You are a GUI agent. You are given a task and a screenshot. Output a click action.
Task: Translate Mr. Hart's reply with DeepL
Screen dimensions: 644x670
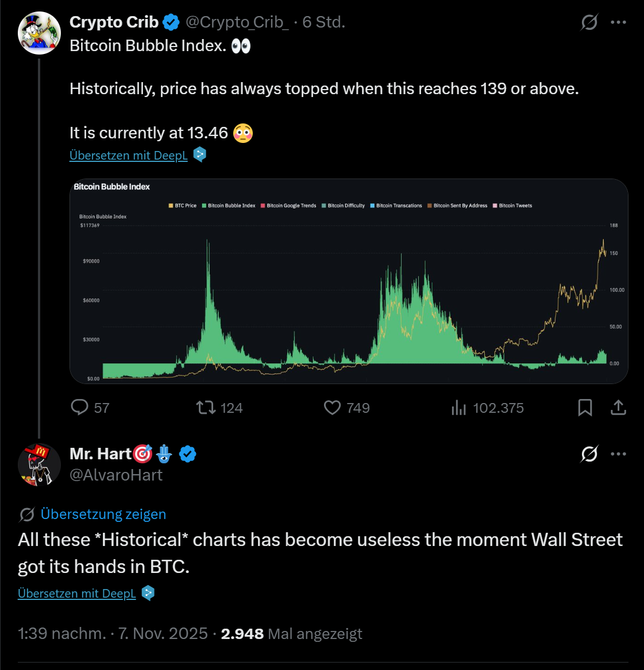[x=76, y=594]
